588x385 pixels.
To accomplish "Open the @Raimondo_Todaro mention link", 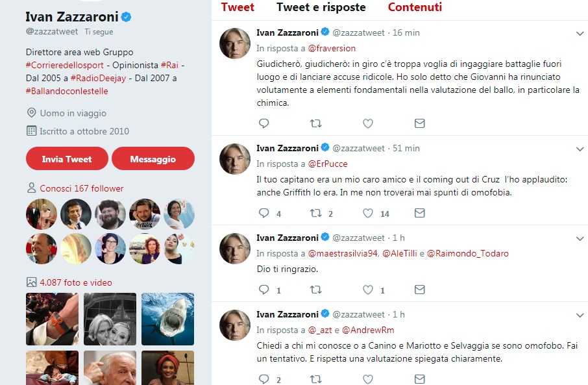I will pos(467,253).
